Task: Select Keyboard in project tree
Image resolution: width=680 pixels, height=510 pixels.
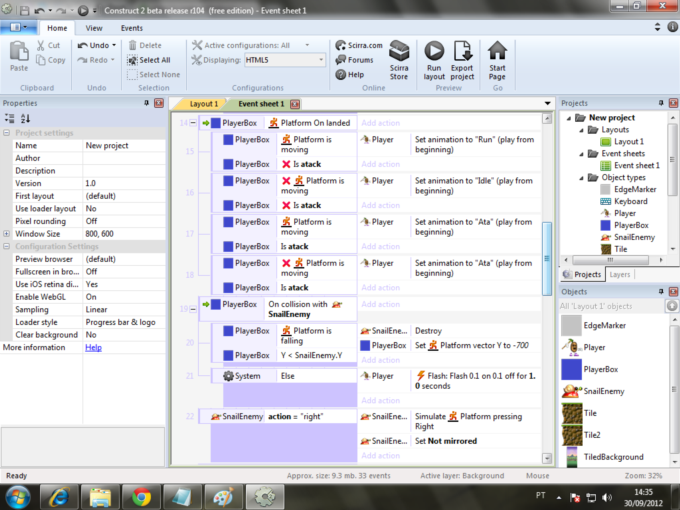Action: tap(624, 201)
